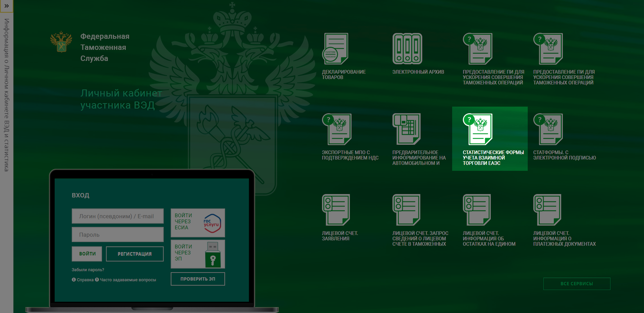Open the Декларирование товаров service icon

[x=335, y=49]
